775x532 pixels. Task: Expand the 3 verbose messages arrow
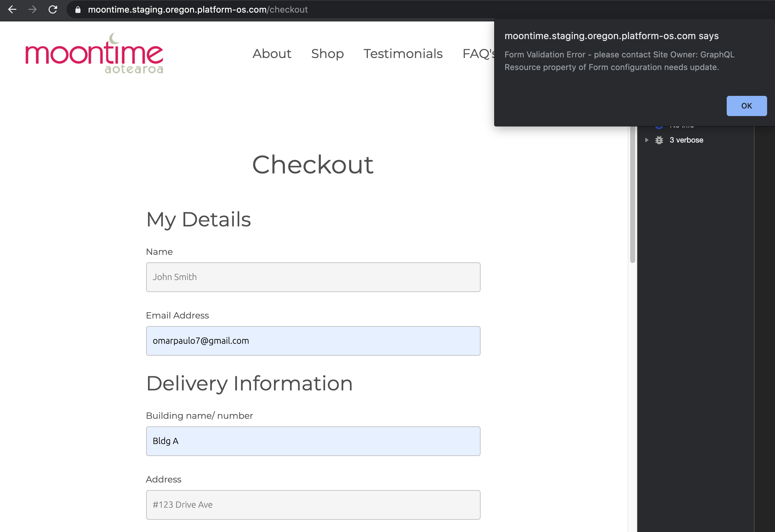(647, 140)
